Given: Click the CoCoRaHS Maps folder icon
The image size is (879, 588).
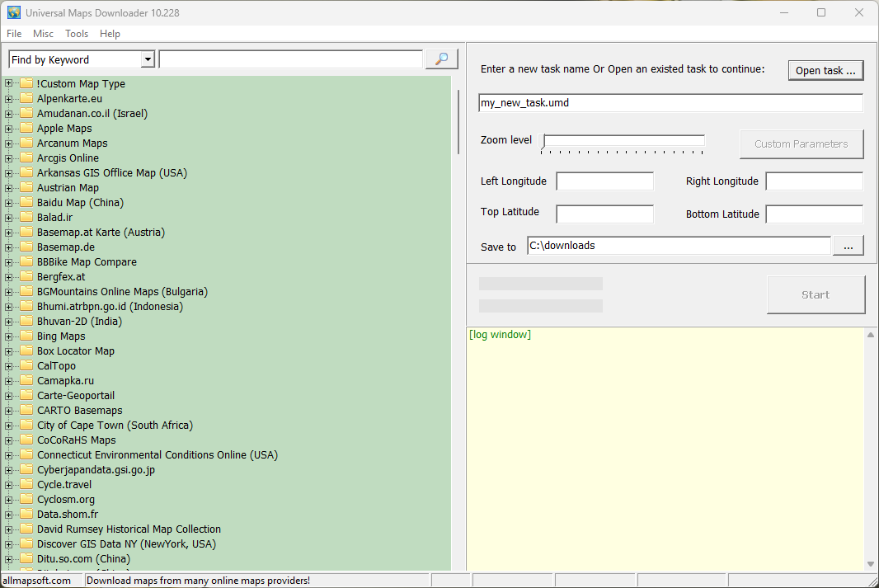Looking at the screenshot, I should coord(26,440).
